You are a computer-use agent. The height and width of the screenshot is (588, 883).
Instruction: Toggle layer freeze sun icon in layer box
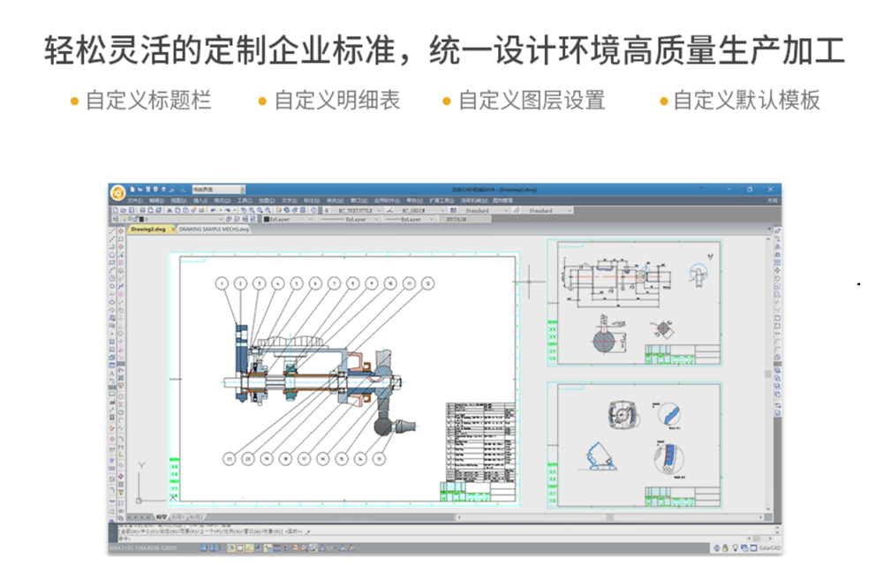pyautogui.click(x=130, y=219)
